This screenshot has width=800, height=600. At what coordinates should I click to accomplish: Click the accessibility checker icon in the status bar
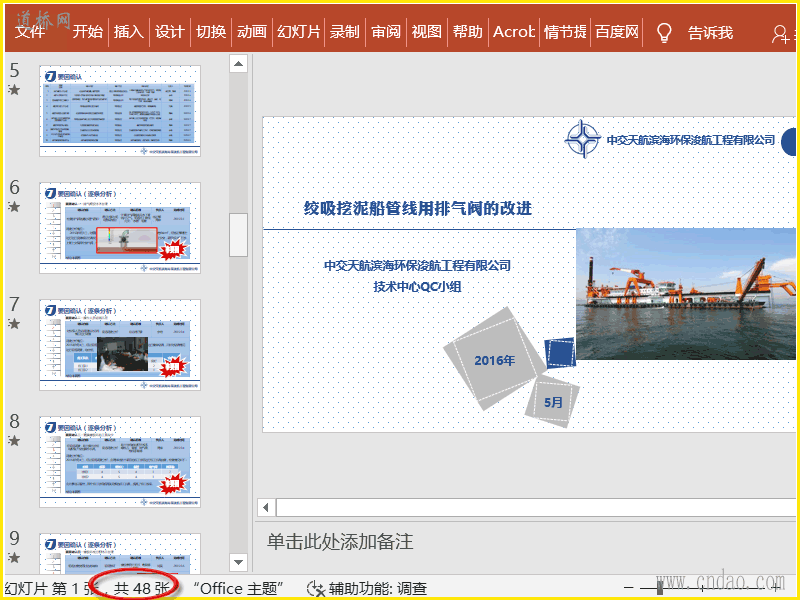[x=316, y=589]
